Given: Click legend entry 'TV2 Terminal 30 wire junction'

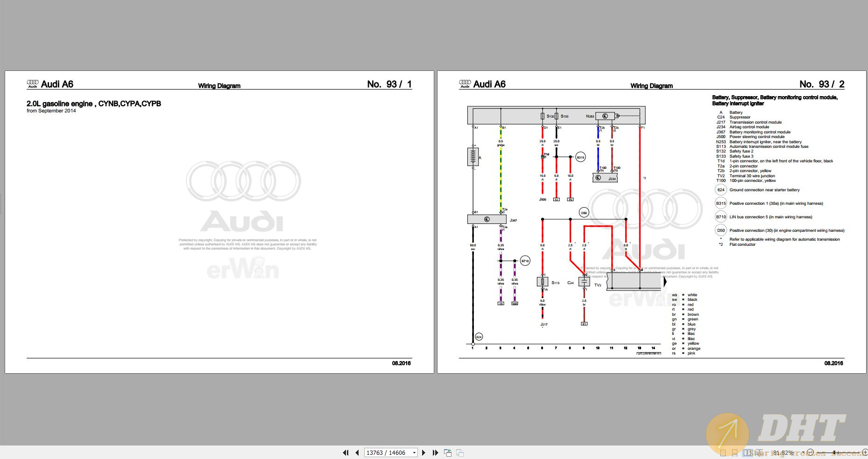Looking at the screenshot, I should [x=746, y=176].
